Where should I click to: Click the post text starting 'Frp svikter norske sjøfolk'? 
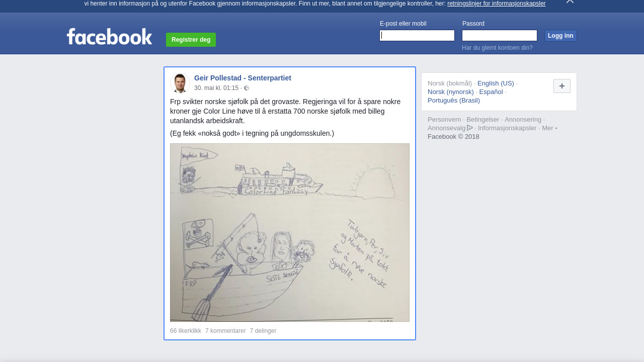click(285, 111)
